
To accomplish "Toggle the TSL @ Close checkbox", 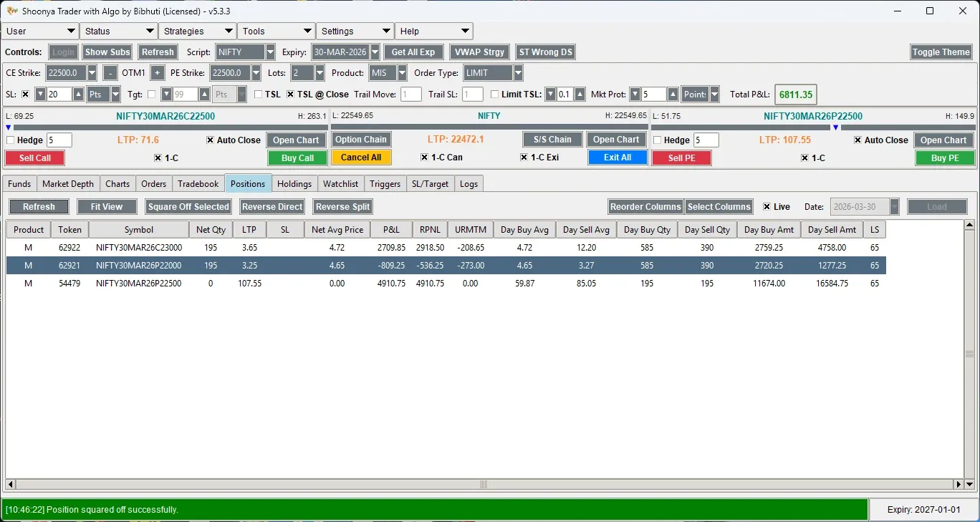I will (x=291, y=95).
